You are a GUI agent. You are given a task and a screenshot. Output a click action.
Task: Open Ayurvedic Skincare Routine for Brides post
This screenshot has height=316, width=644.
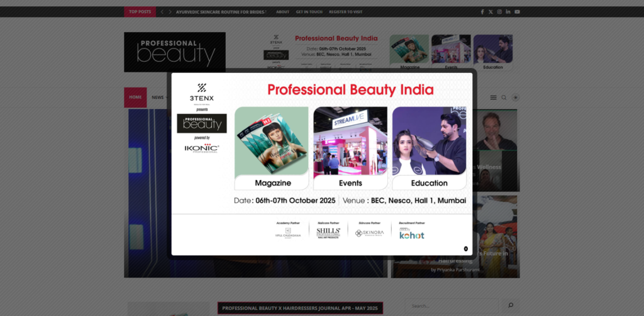221,12
